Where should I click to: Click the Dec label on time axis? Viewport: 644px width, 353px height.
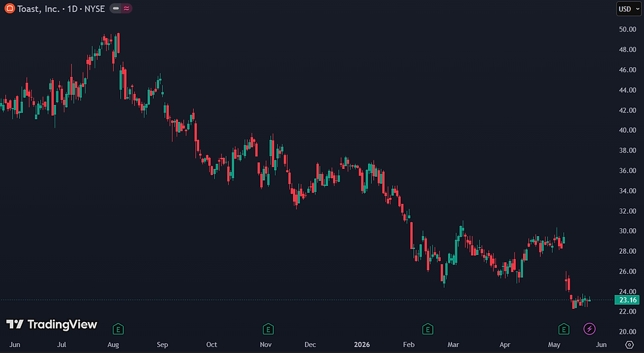point(310,344)
